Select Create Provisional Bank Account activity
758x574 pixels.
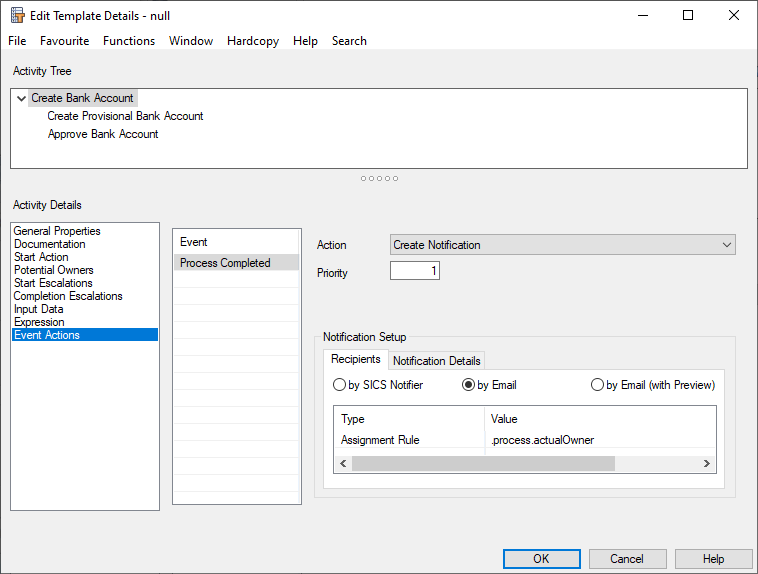point(125,116)
